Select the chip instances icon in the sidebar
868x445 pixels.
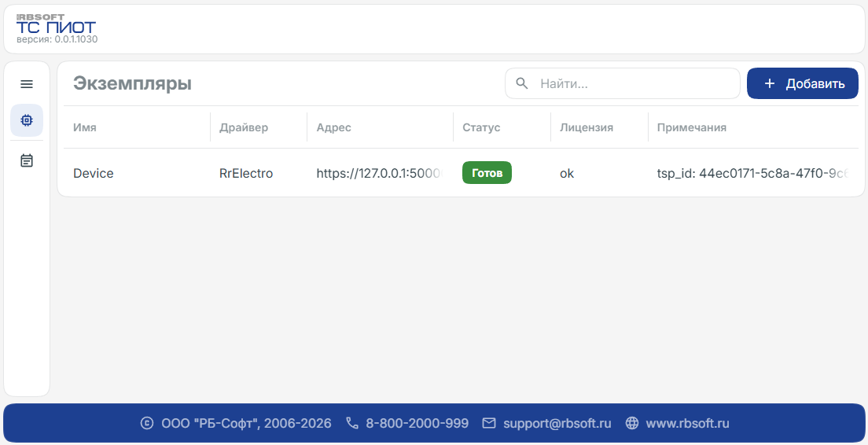coord(27,120)
